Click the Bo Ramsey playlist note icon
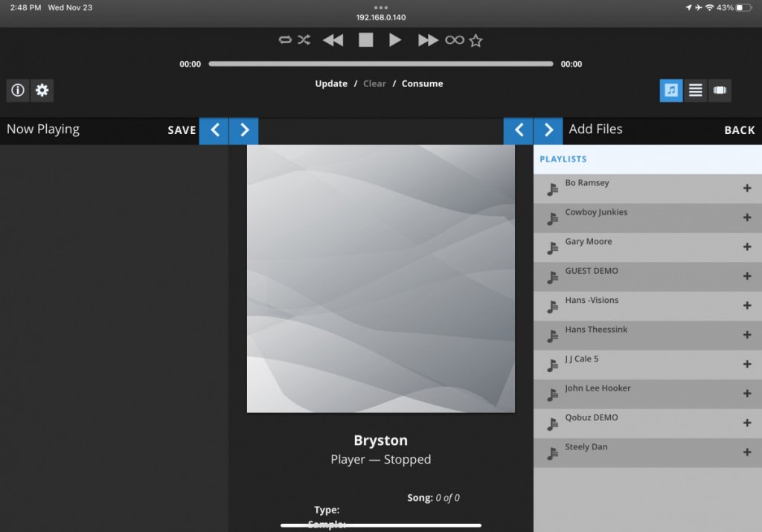Viewport: 762px width, 532px height. (x=553, y=190)
